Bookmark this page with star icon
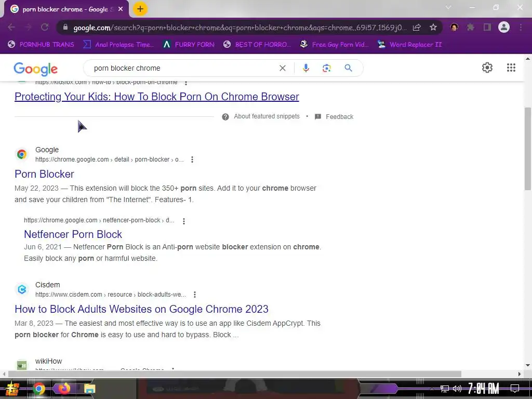Image resolution: width=532 pixels, height=399 pixels. pos(433,28)
